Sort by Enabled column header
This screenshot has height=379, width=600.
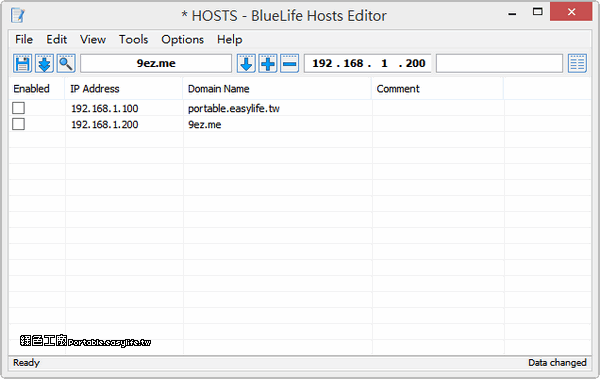[37, 89]
